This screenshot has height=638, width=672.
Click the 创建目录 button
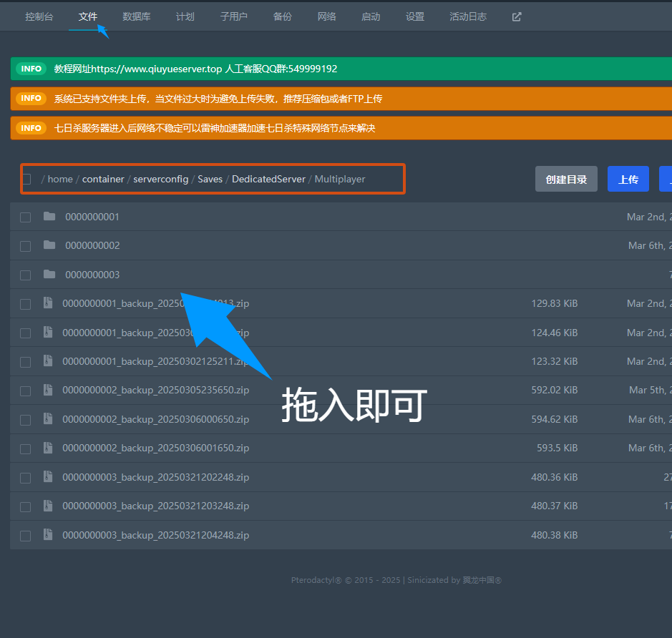coord(566,179)
